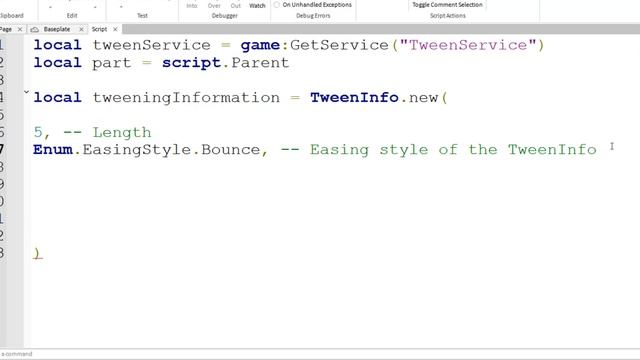Click the Debugger ribbon group label

(x=224, y=16)
